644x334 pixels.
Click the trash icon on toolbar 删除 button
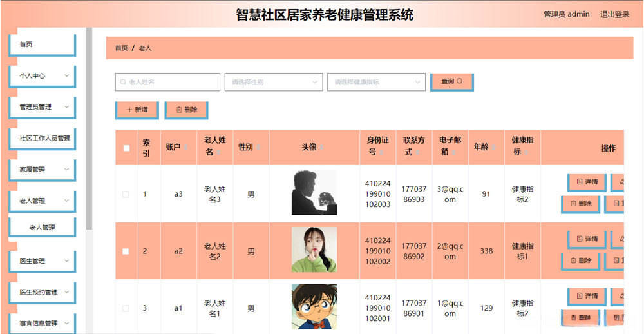click(x=178, y=110)
